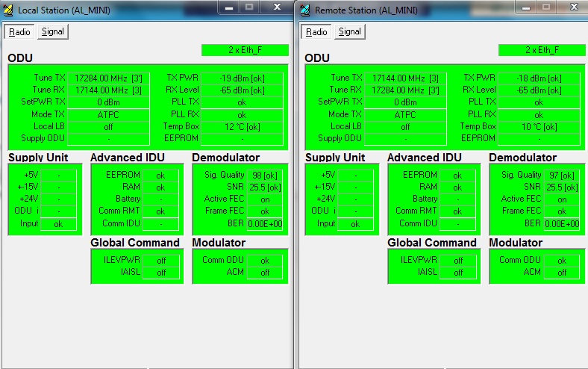This screenshot has width=588, height=369.
Task: Click Local Station TX PWR value -19 dBm
Action: [242, 78]
